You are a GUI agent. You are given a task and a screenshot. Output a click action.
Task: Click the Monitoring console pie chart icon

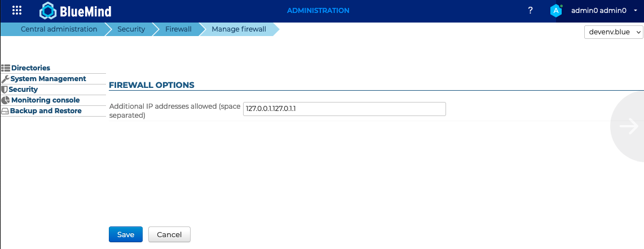coord(6,100)
